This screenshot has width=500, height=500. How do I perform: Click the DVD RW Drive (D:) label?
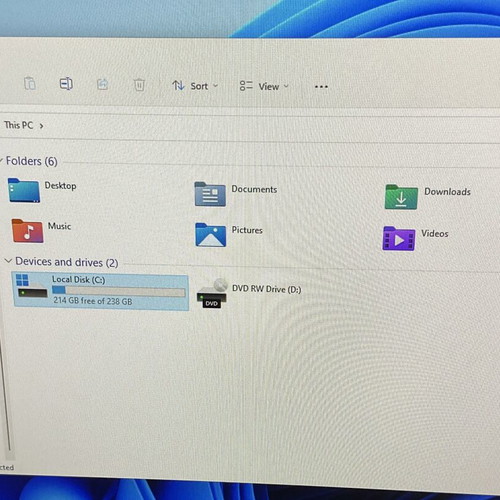(x=267, y=289)
